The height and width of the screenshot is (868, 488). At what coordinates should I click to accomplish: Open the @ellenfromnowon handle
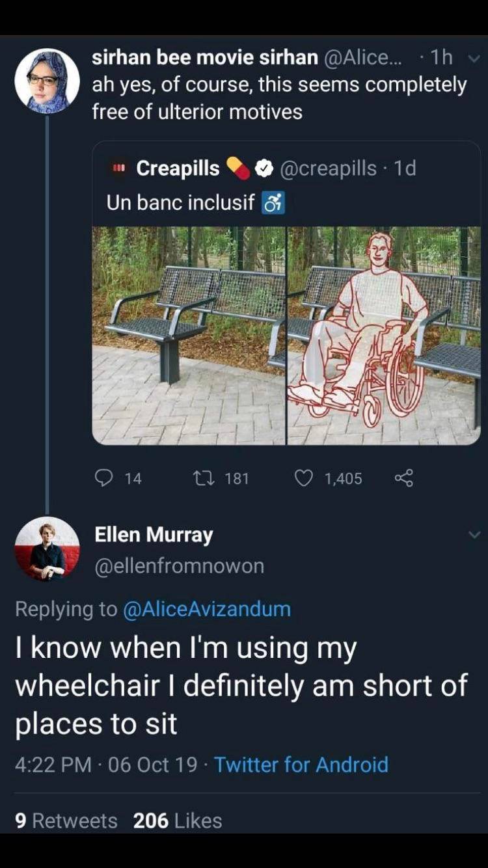click(180, 566)
